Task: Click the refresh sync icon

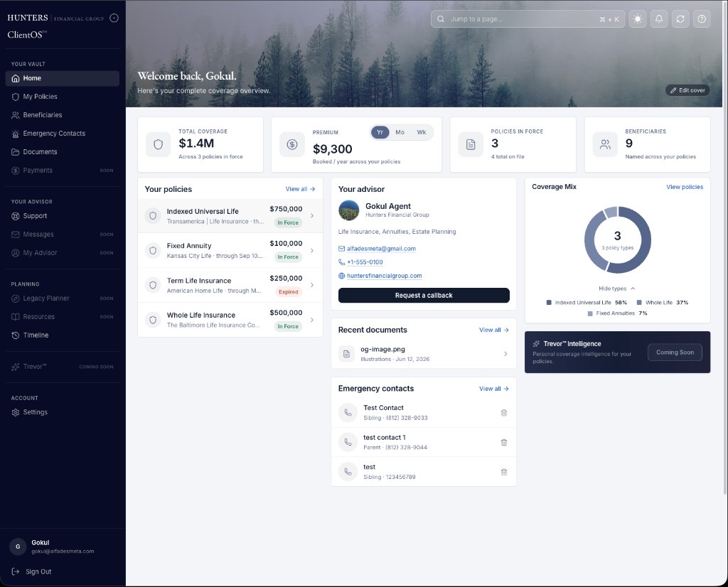Action: [680, 19]
